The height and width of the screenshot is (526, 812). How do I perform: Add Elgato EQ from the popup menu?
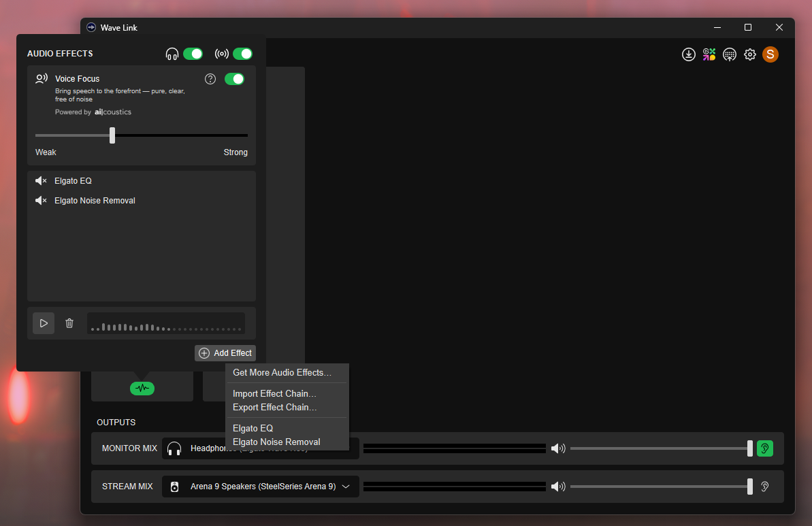253,428
